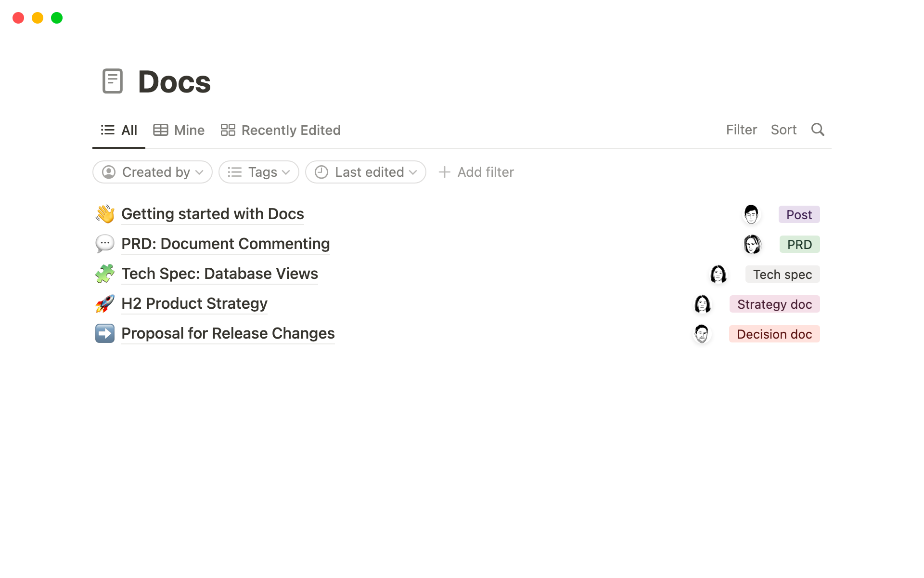The image size is (924, 578).
Task: Expand the Tags filter dropdown
Action: point(259,172)
